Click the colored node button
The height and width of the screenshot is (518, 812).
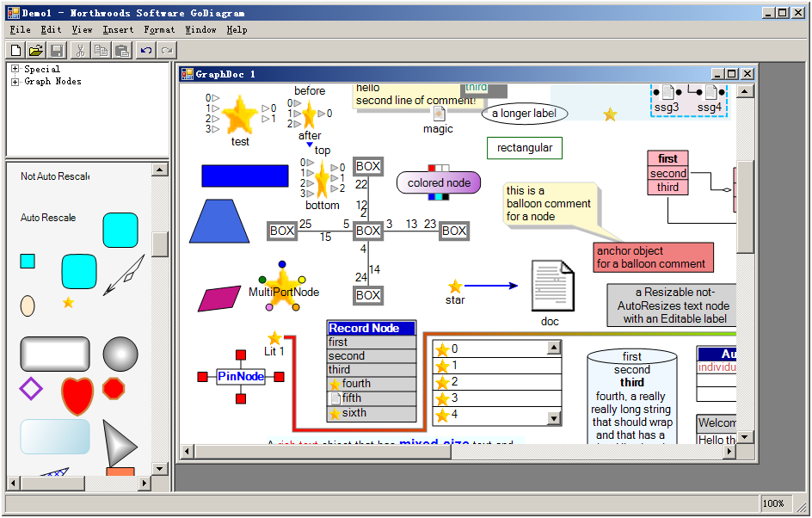[439, 182]
